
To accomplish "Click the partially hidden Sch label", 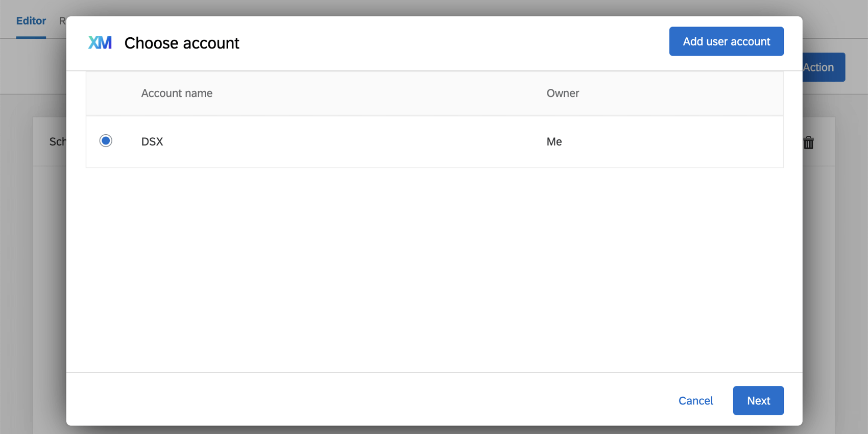I will 57,142.
